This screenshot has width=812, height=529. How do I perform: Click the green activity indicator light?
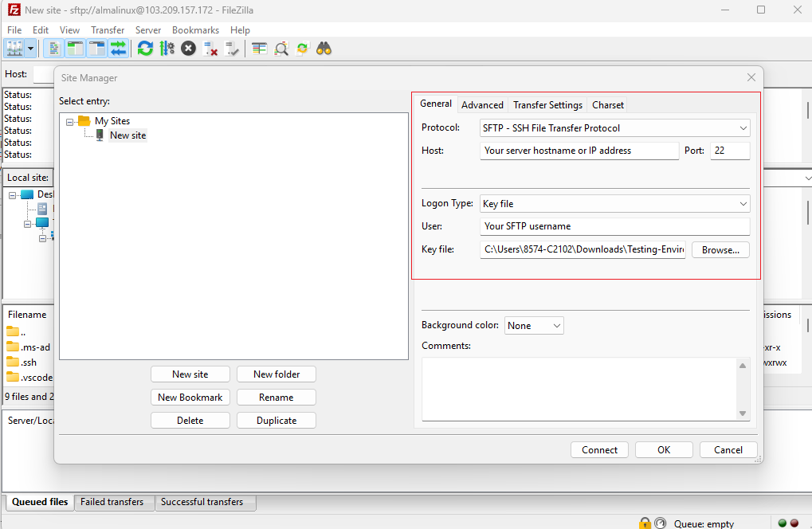click(x=783, y=523)
